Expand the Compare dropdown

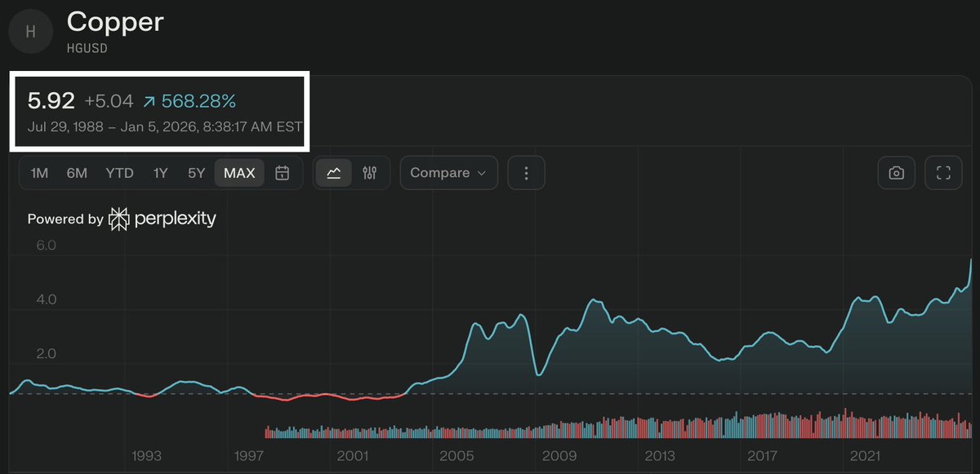click(448, 173)
